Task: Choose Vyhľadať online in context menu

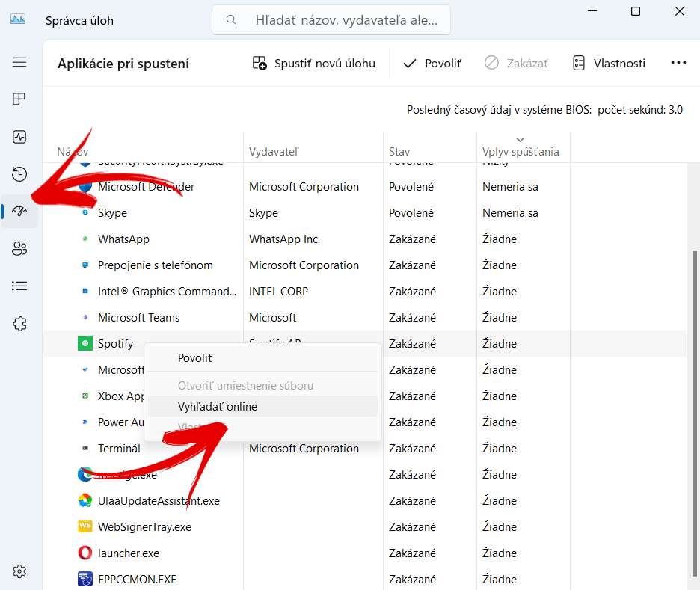Action: [262, 407]
